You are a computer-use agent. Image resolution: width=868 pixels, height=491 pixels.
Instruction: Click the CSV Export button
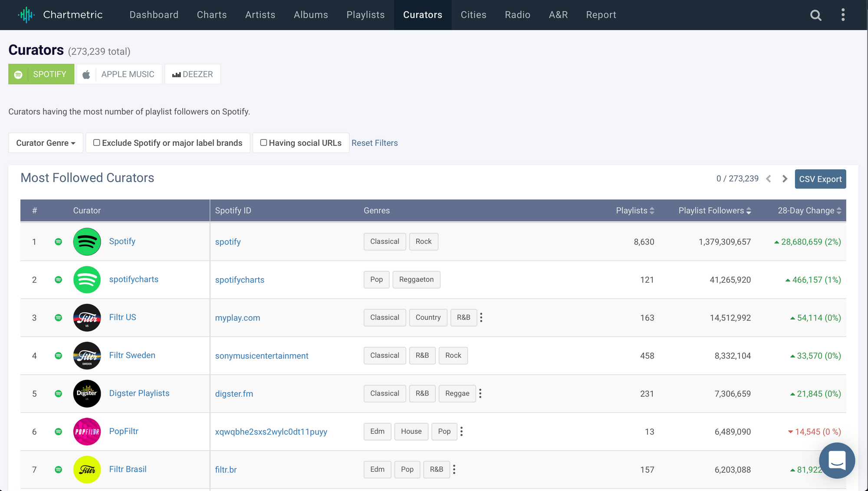[820, 179]
